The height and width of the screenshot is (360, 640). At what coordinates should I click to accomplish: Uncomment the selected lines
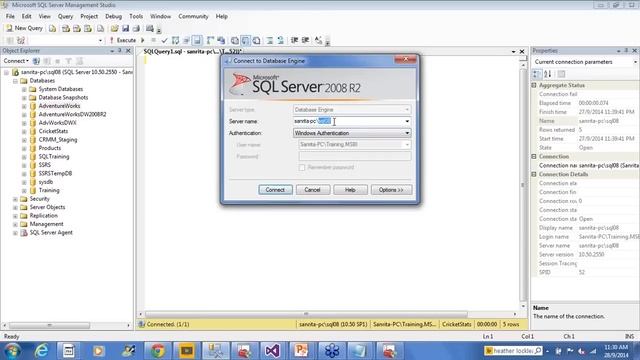point(280,40)
